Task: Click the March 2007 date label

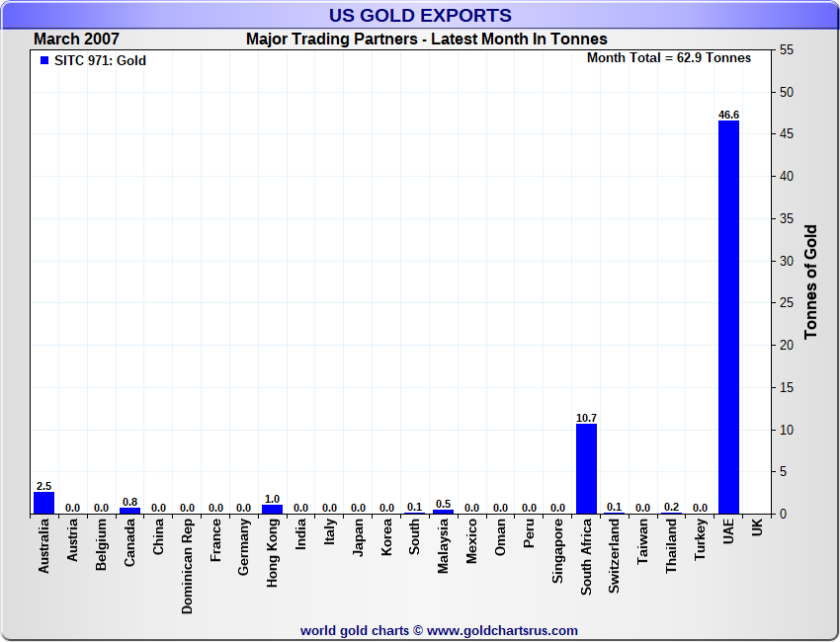Action: (x=76, y=40)
